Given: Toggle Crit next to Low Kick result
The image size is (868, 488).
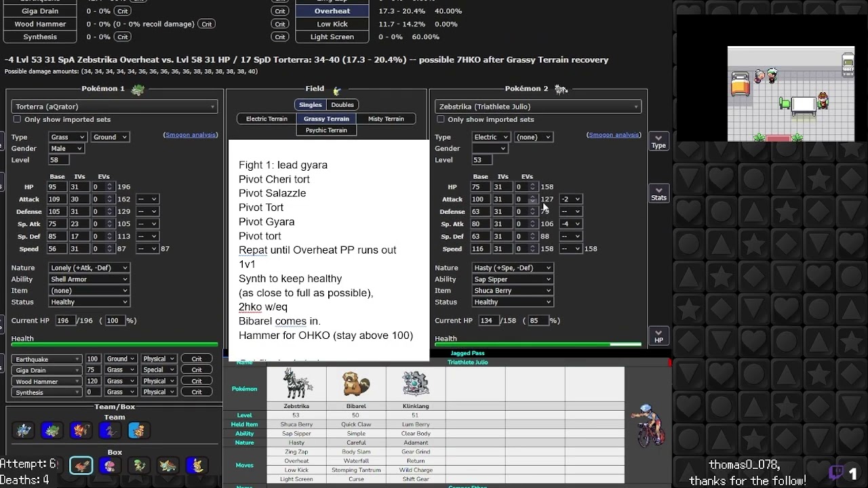Looking at the screenshot, I should pyautogui.click(x=280, y=24).
